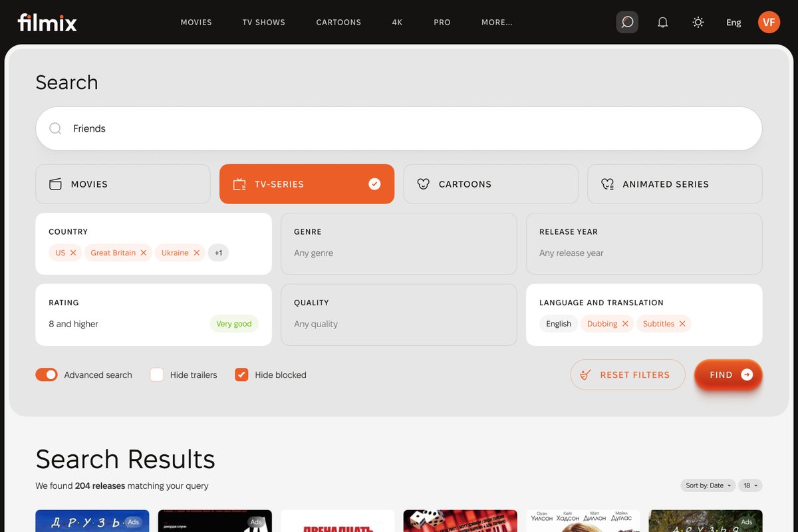Open the first result poster with blue banner
Screen dimensions: 798x532
tap(92, 521)
